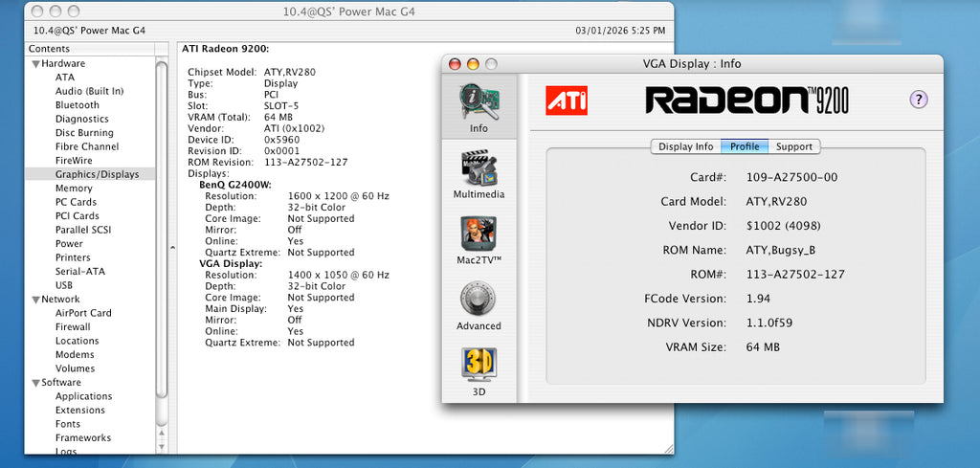Click the NDRV Version value 1.1.0f59
This screenshot has height=468, width=980.
coord(769,323)
